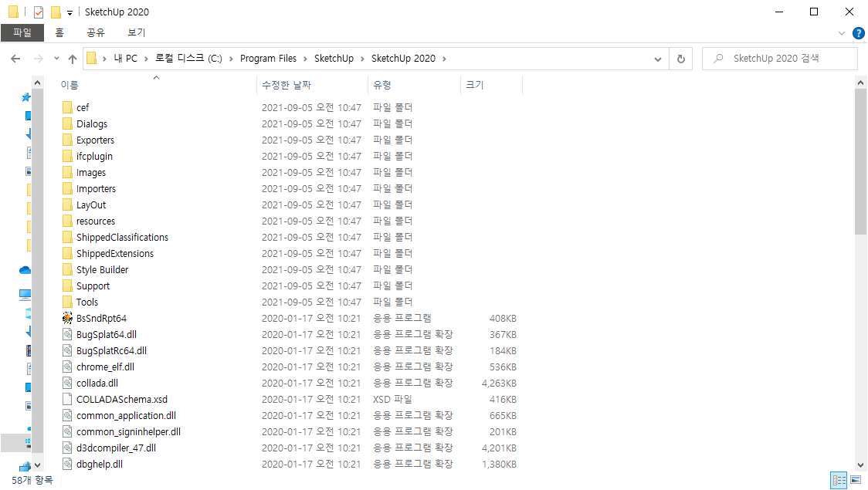
Task: Sort by the 이름 column header
Action: click(x=70, y=85)
